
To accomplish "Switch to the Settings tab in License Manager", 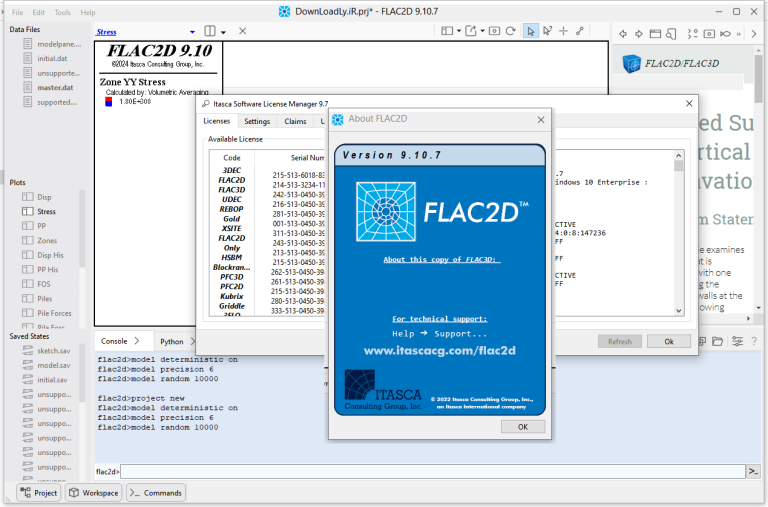I will [257, 121].
